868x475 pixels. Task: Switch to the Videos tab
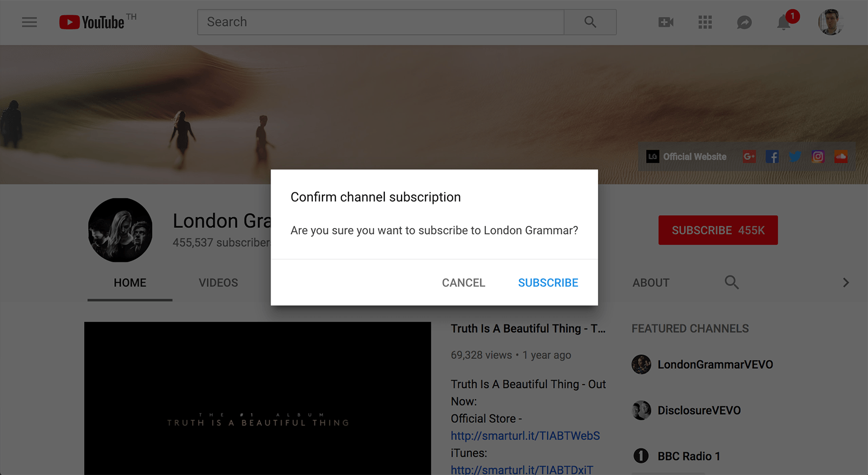(x=218, y=283)
